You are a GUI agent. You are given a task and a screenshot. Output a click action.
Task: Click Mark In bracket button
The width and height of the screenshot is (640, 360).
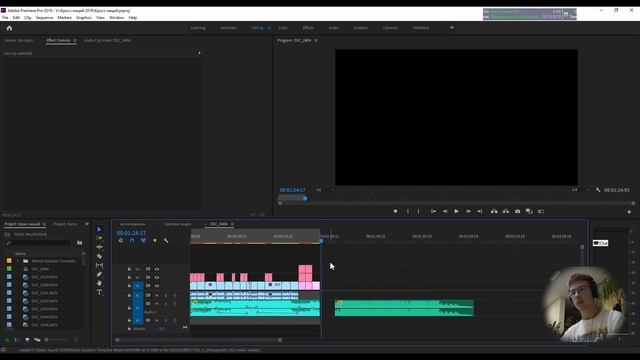click(408, 211)
